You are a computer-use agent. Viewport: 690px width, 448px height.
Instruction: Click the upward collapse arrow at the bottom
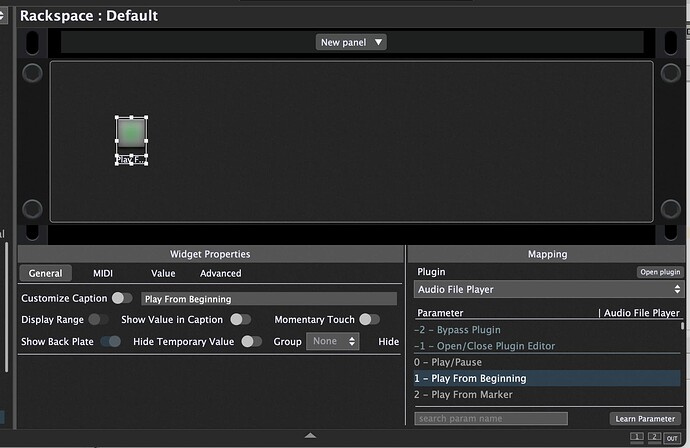(x=310, y=436)
